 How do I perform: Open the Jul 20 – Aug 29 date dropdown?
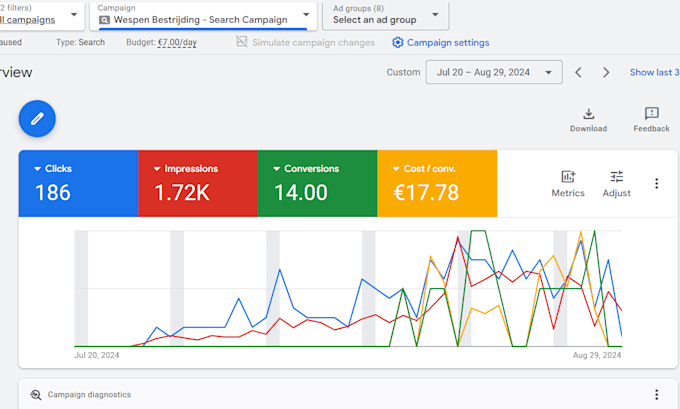[494, 72]
